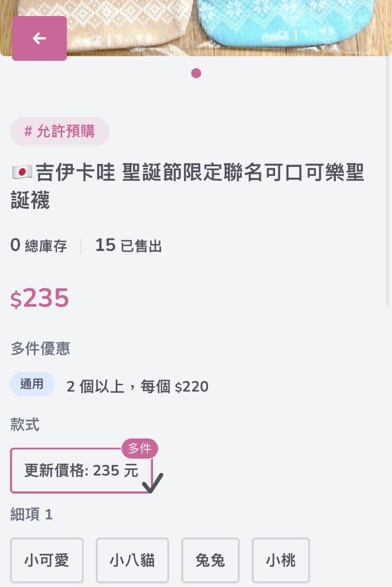This screenshot has height=587, width=392.
Task: Pick the 兔兔 variant option
Action: coord(210,561)
